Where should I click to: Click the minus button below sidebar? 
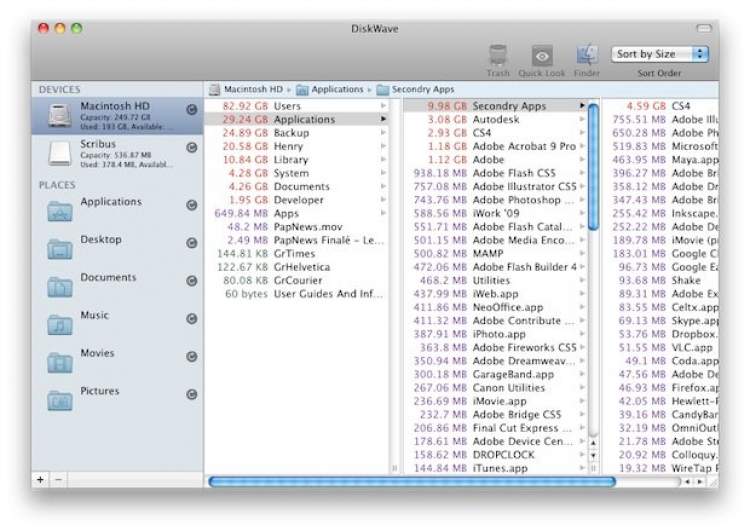click(57, 480)
